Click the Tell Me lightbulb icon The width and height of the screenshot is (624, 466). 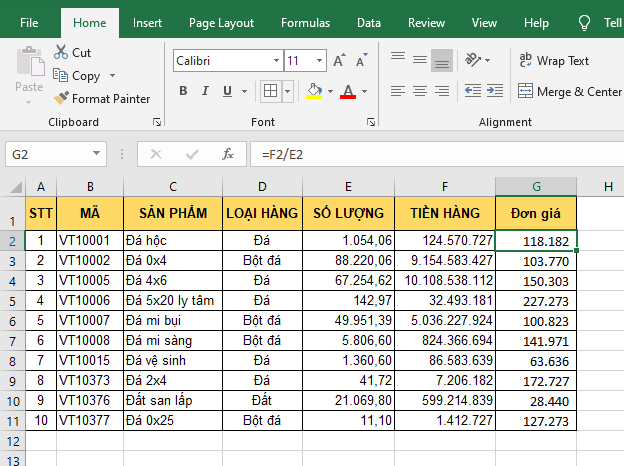tap(585, 22)
